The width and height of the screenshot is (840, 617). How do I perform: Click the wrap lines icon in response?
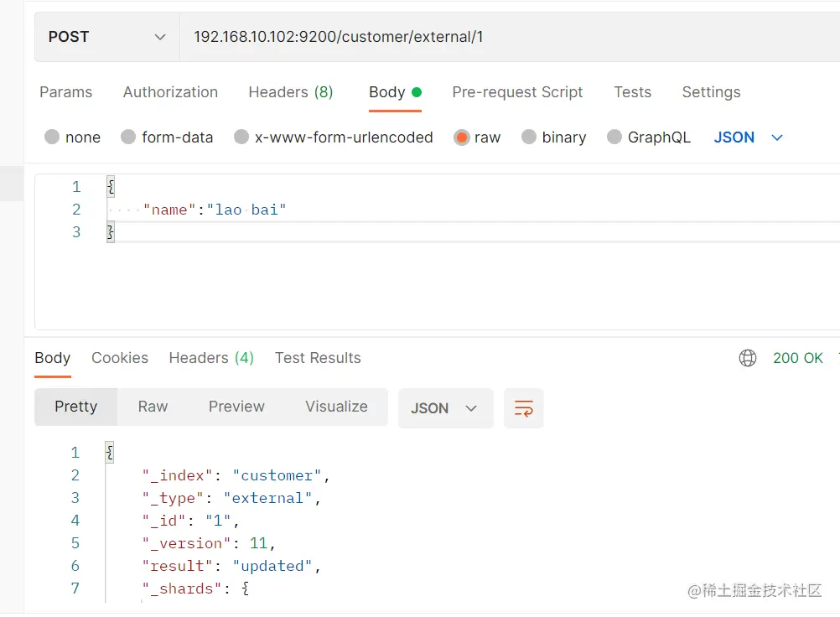[x=524, y=408]
